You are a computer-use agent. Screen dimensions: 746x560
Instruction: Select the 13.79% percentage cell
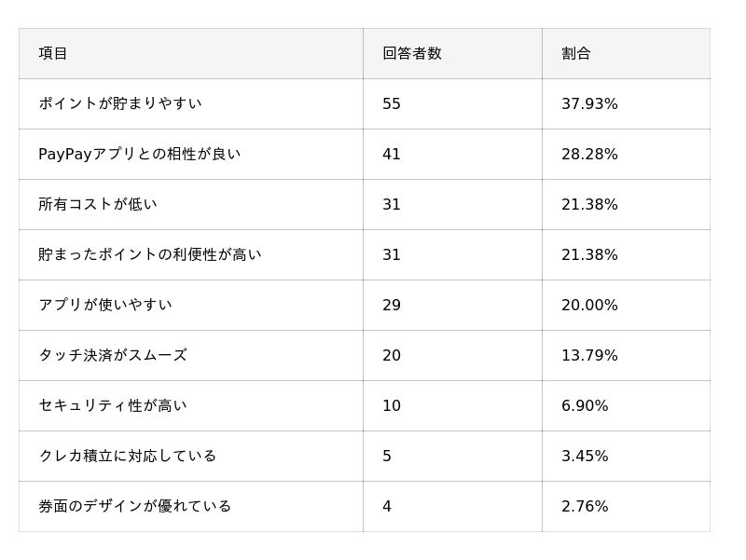[589, 355]
